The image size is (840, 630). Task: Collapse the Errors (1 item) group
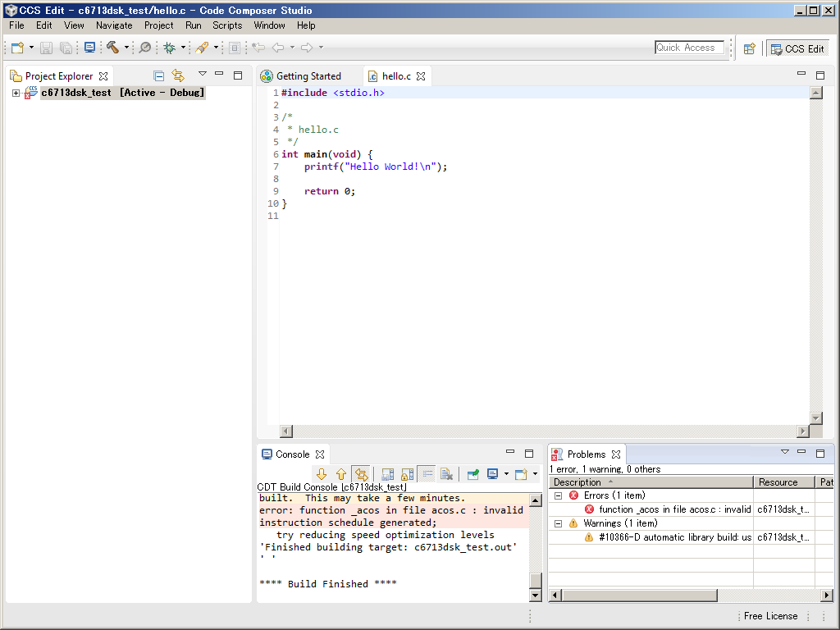pyautogui.click(x=558, y=495)
